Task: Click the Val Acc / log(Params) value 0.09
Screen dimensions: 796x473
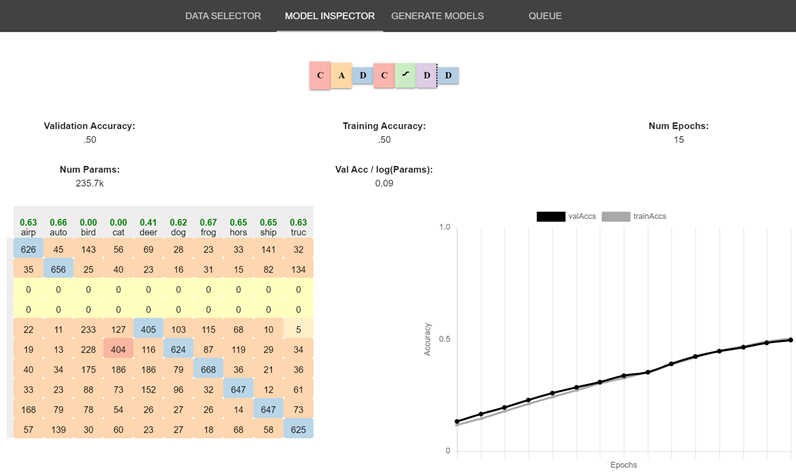Action: tap(384, 183)
